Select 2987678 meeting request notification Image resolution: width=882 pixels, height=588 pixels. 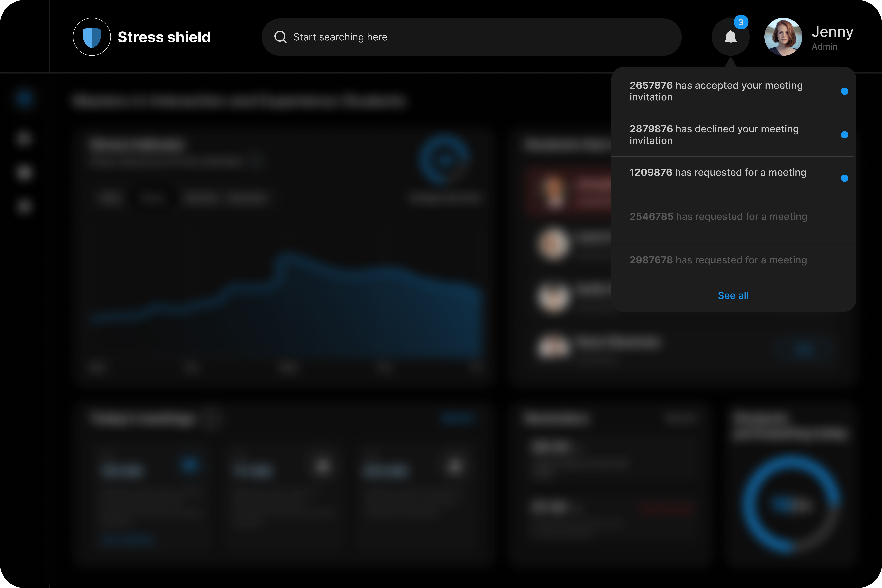(x=718, y=260)
